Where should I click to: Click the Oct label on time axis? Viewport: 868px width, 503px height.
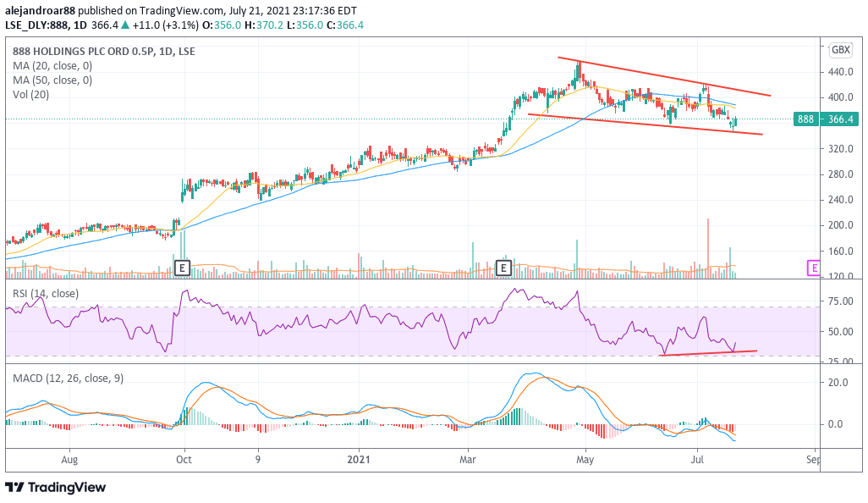tap(184, 460)
